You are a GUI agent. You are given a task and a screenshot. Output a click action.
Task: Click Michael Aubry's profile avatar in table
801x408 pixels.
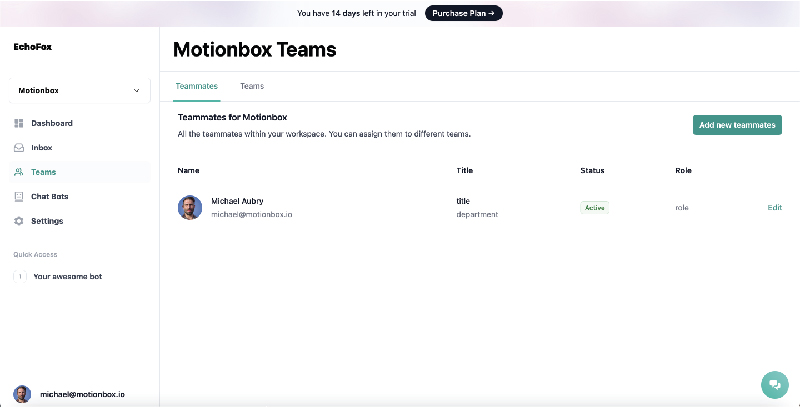tap(189, 207)
